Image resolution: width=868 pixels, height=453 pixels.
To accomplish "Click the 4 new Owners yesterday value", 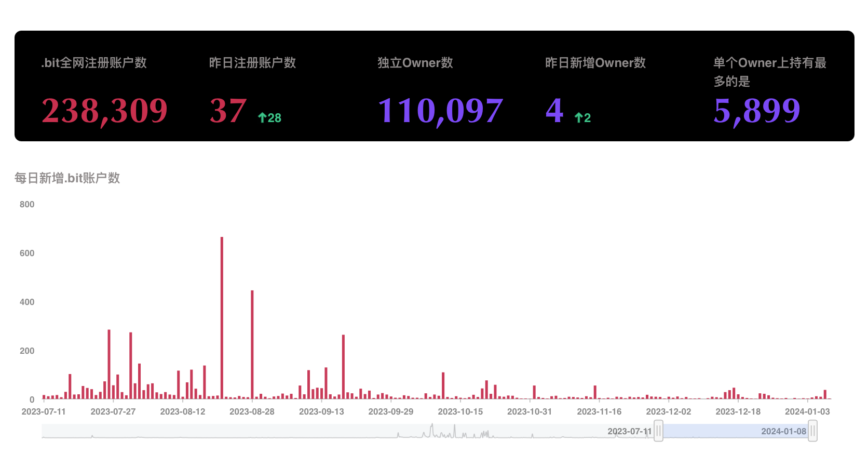I will [x=554, y=110].
